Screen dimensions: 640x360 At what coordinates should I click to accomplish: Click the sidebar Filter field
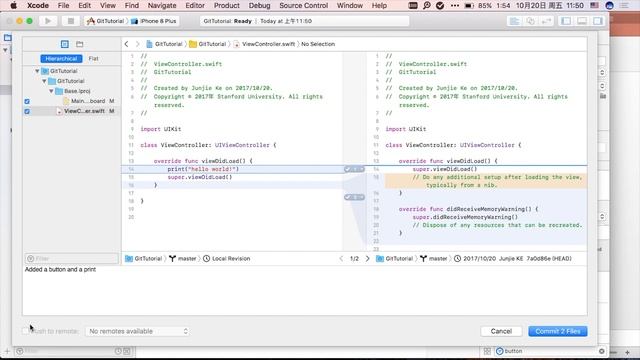(x=72, y=258)
